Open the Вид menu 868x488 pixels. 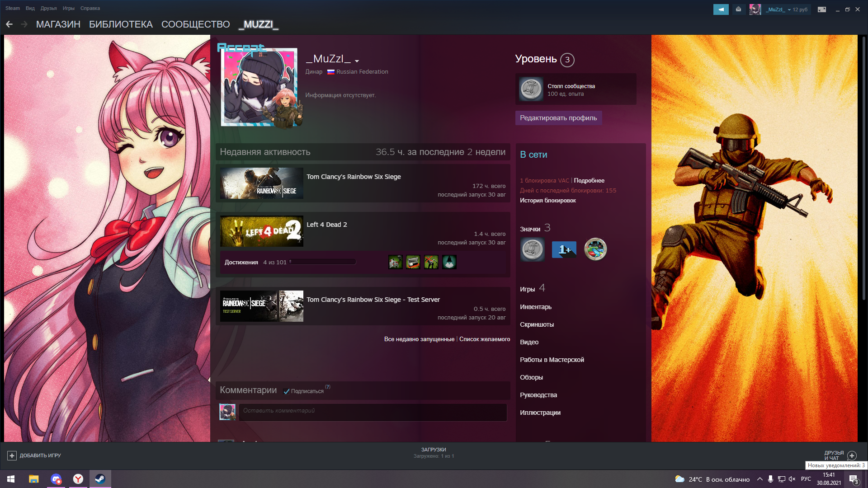point(30,8)
